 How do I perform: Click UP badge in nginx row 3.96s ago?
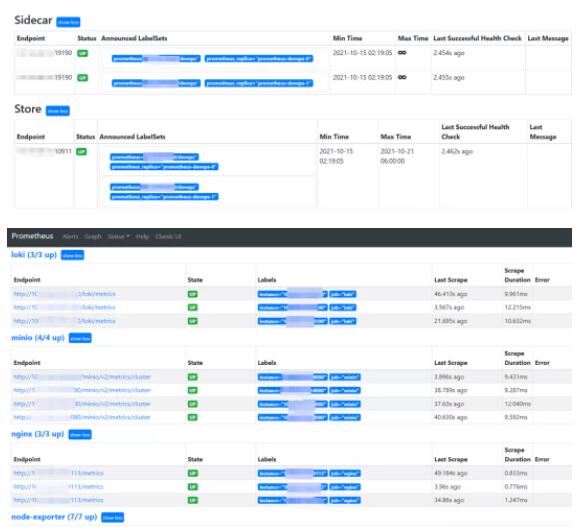coord(192,487)
